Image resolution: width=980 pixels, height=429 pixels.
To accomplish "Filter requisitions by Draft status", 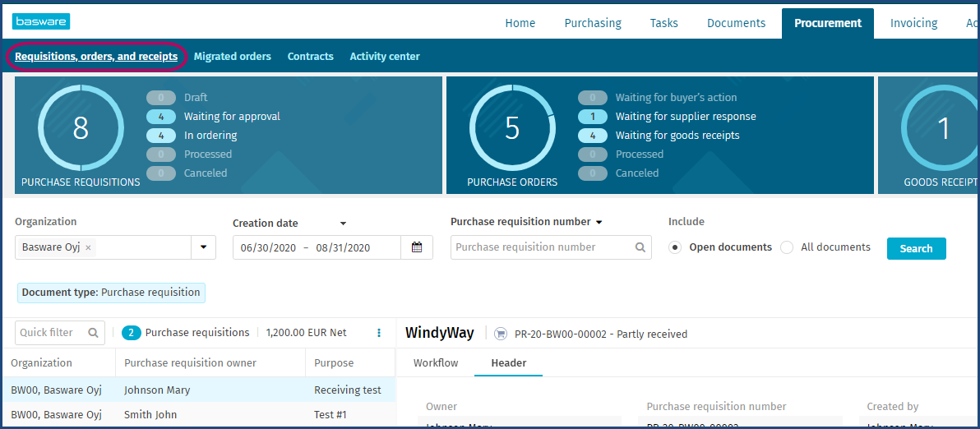I will 177,98.
